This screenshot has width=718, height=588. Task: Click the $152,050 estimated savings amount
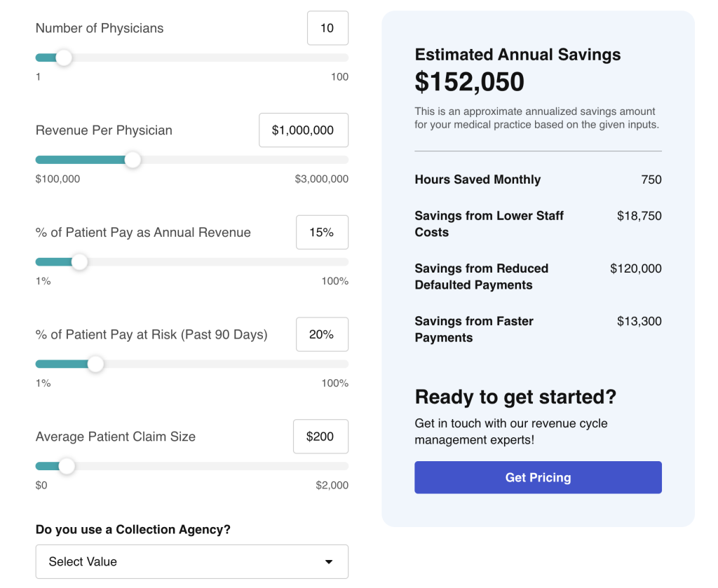coord(469,82)
